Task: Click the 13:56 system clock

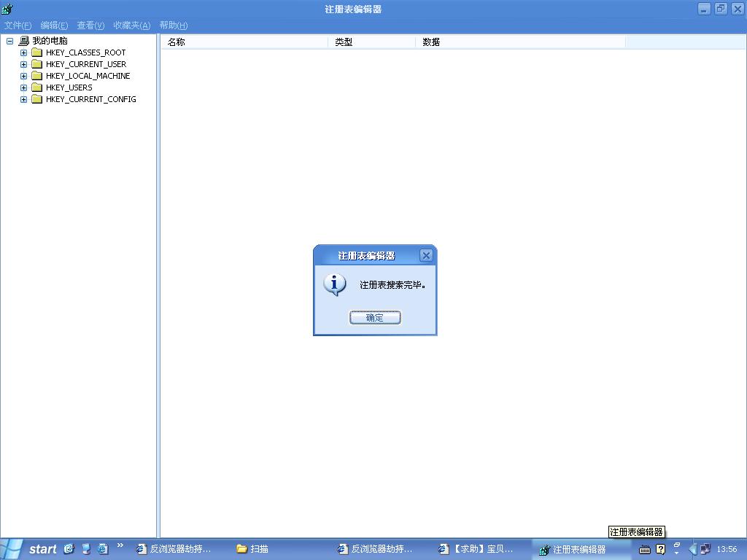Action: tap(727, 549)
